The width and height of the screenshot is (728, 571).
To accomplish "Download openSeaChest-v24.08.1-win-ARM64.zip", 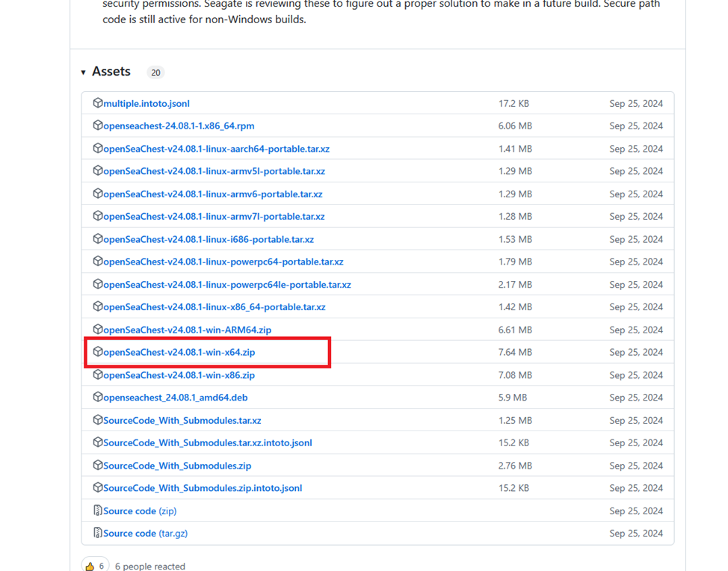I will point(187,330).
